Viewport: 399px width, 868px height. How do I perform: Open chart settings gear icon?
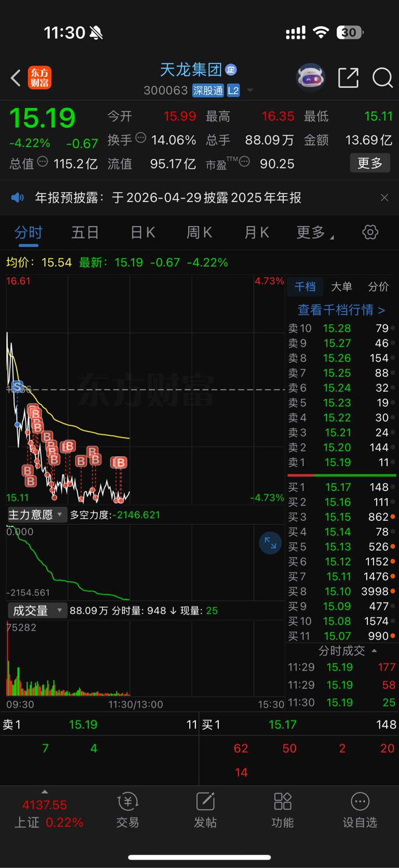point(370,232)
